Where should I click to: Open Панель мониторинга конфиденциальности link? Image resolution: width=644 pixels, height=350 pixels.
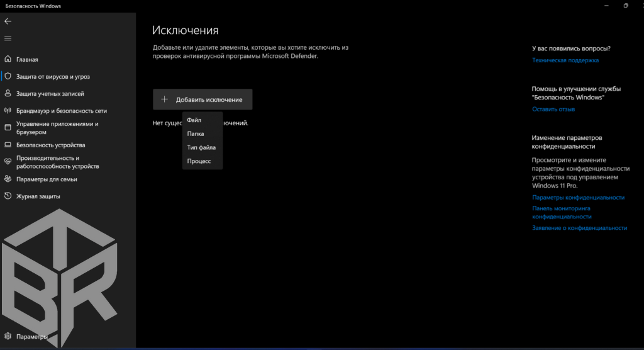pos(562,212)
